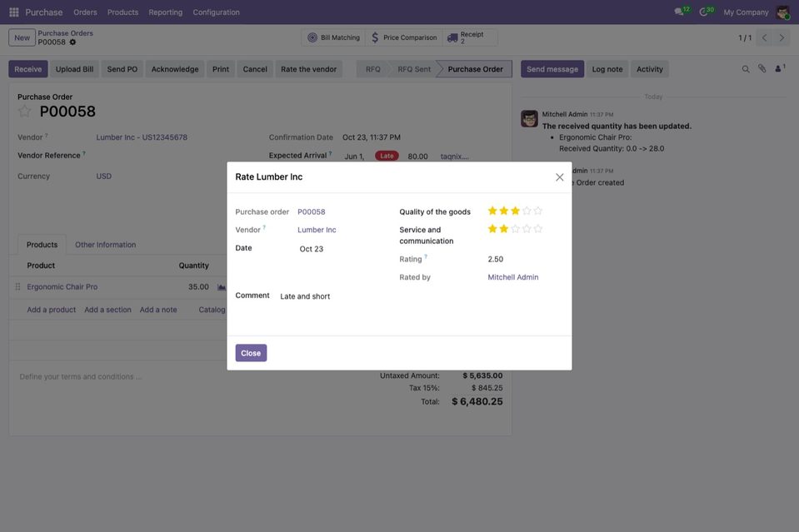Select the Purchase Order status stage

pos(475,69)
